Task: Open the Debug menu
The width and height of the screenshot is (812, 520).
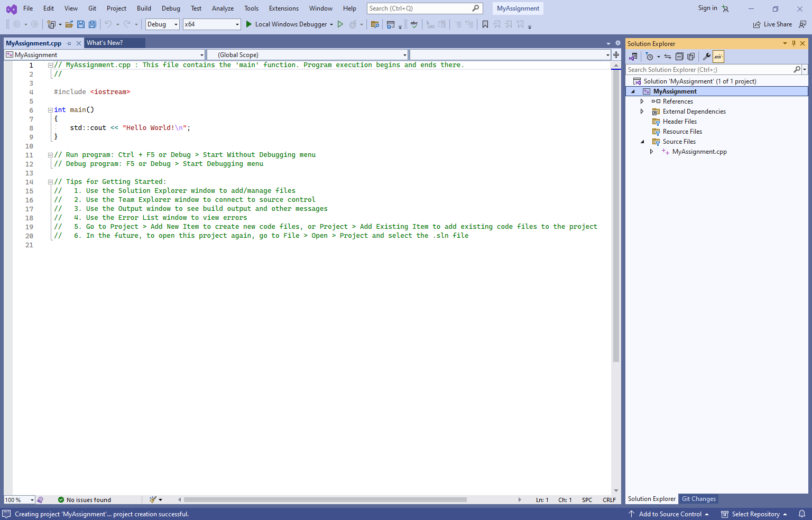Action: tap(170, 8)
